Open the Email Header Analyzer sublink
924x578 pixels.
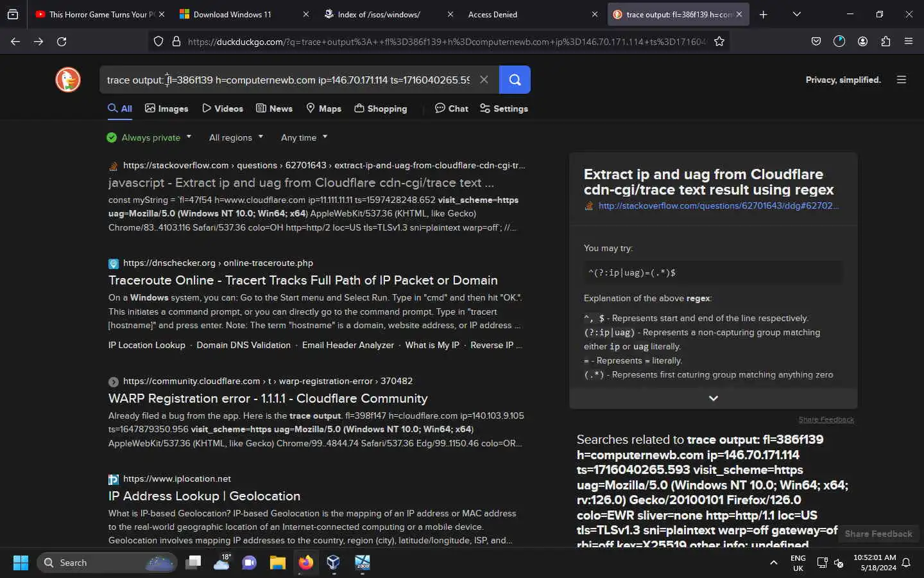click(348, 346)
